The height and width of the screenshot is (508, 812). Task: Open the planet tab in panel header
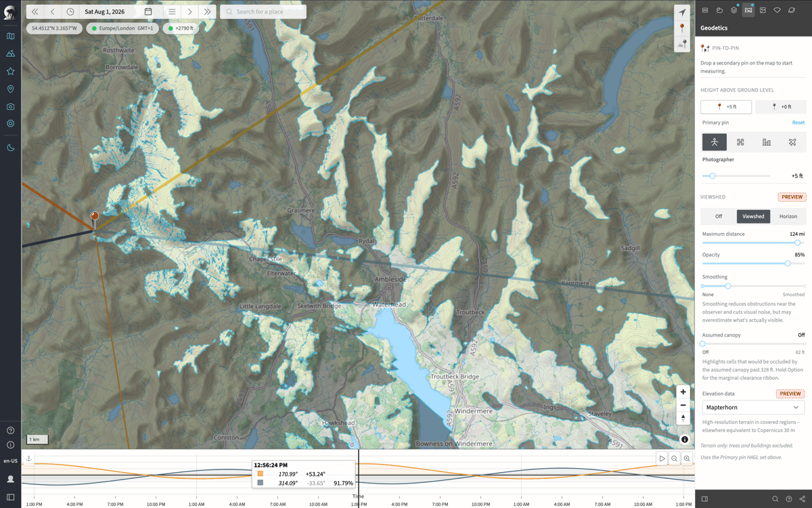[791, 10]
